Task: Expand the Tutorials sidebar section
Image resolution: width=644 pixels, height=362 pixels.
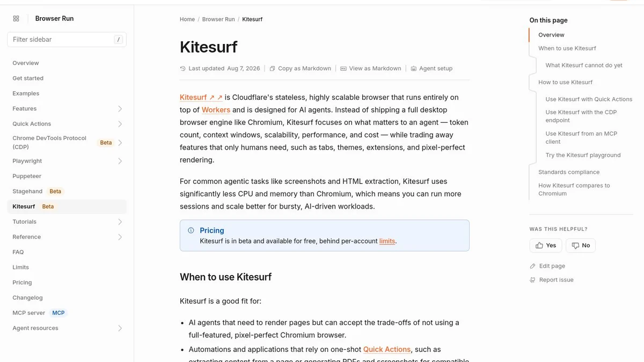Action: tap(120, 221)
